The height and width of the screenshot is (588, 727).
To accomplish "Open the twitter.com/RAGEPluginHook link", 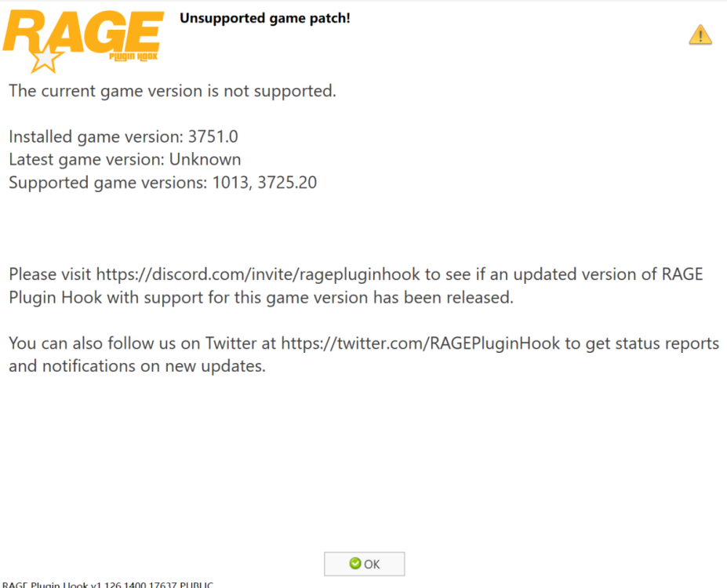I will coord(420,343).
